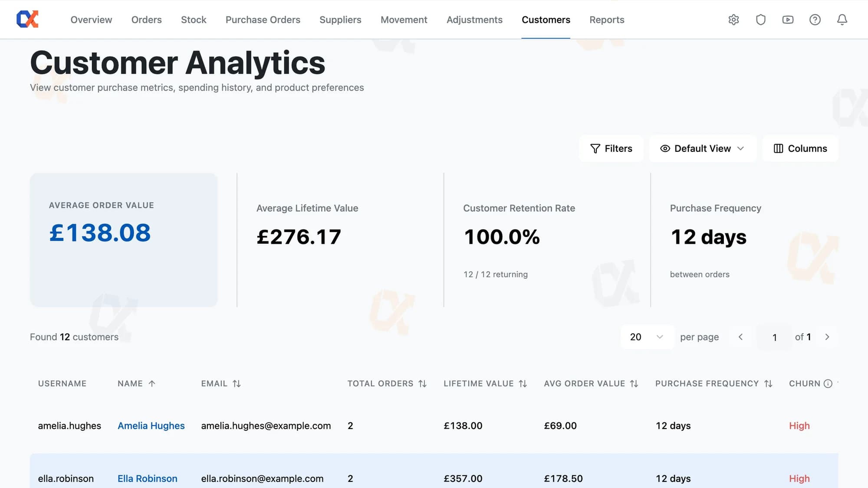The height and width of the screenshot is (488, 868).
Task: Sort the Total Orders column arrows
Action: (422, 383)
